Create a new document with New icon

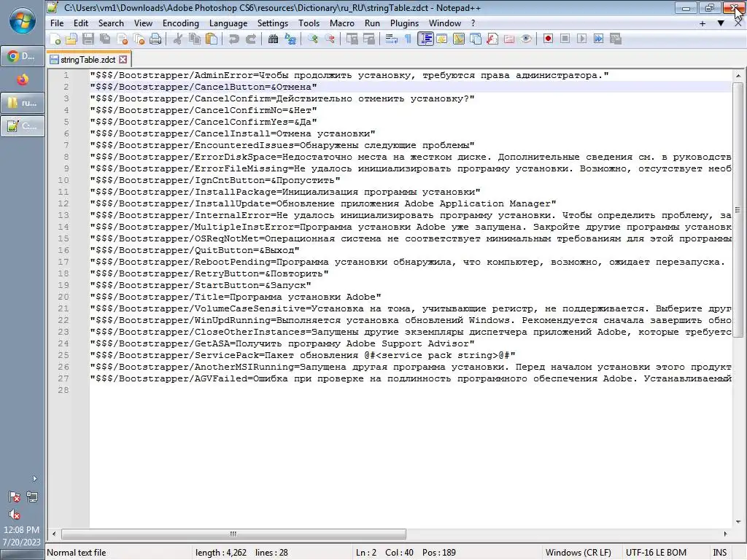[55, 39]
